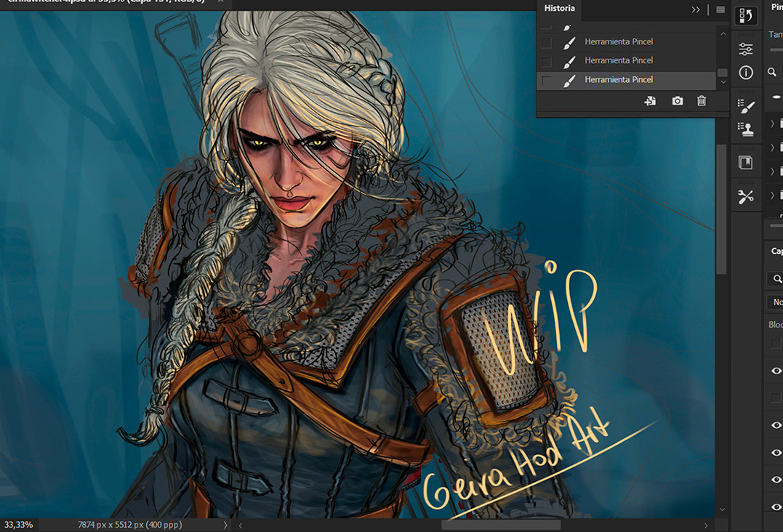This screenshot has height=532, width=783.
Task: Open the Historia panel options menu
Action: coord(720,9)
